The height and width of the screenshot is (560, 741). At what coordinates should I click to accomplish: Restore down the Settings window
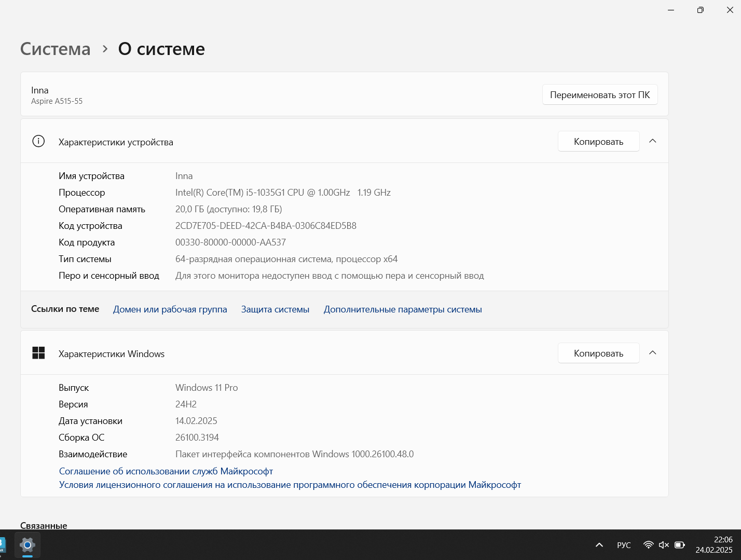click(701, 10)
